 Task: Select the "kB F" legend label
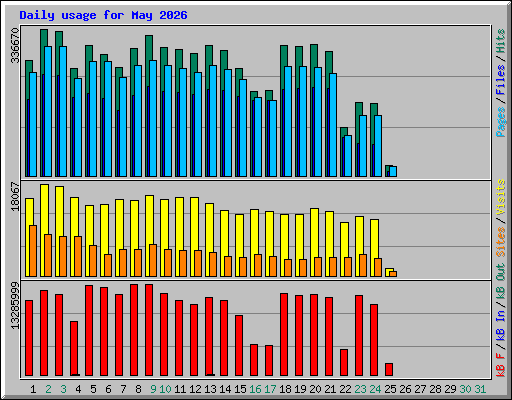pos(500,365)
